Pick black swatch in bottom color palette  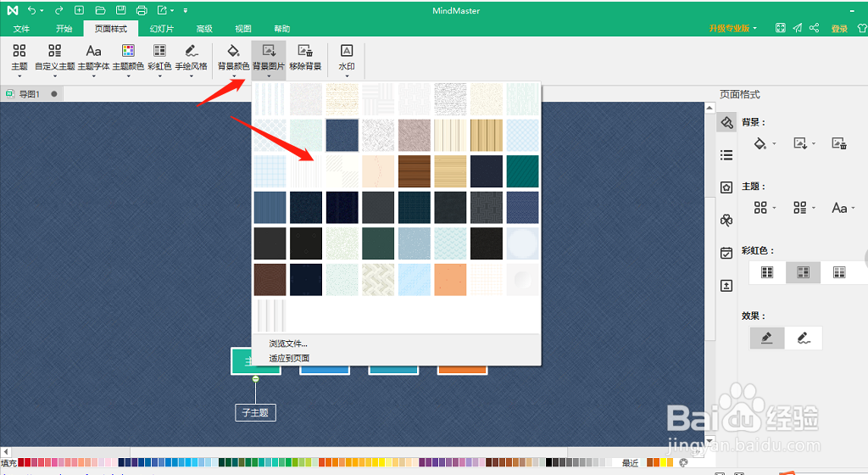tap(549, 462)
